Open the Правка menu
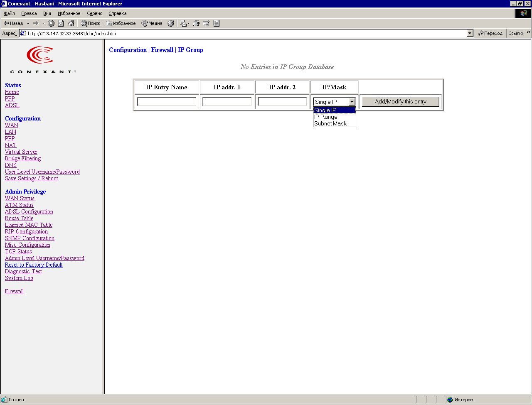This screenshot has height=405, width=532. point(29,13)
